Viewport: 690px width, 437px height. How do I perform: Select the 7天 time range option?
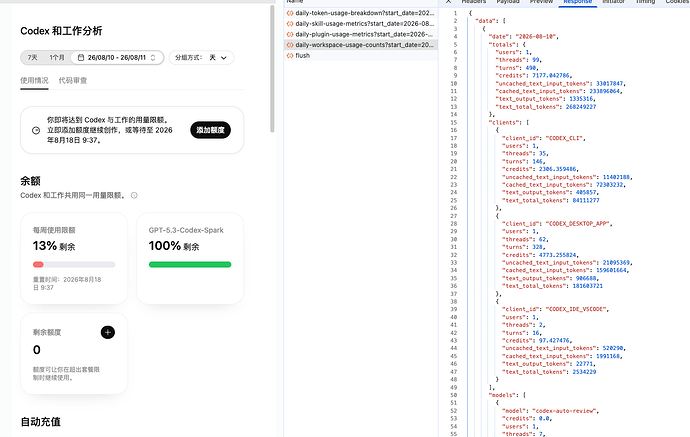pos(33,58)
